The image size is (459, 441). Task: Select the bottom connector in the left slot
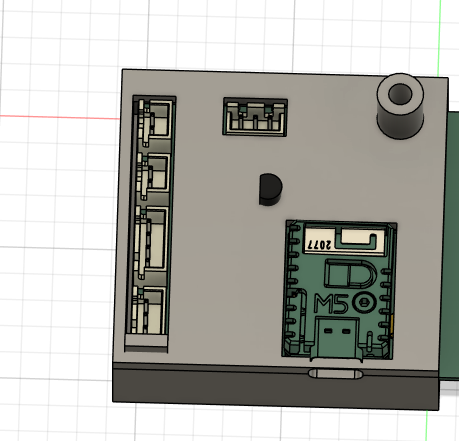148,310
